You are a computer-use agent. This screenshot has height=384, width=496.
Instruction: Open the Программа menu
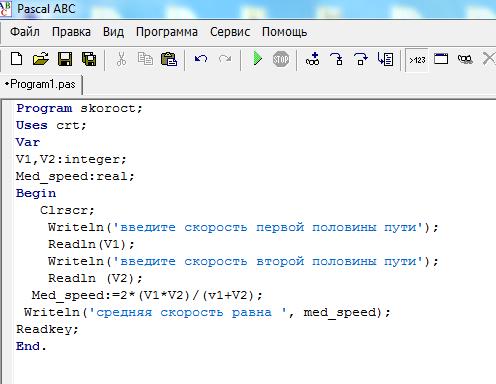(167, 32)
